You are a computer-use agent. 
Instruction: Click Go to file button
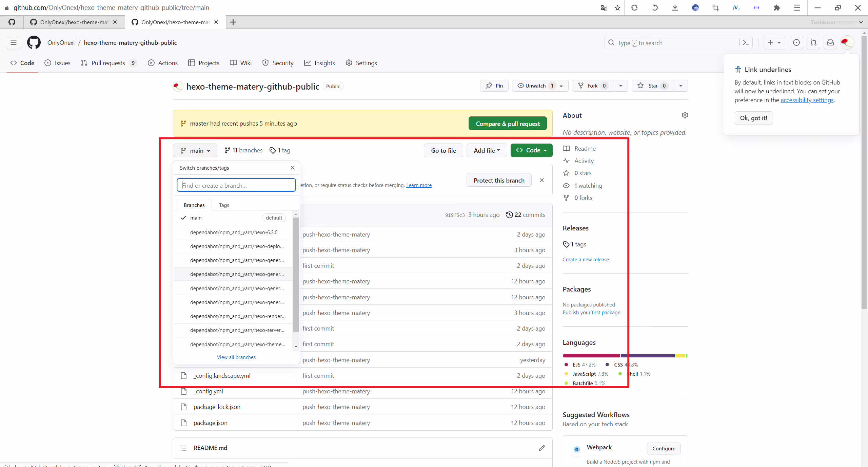point(443,150)
